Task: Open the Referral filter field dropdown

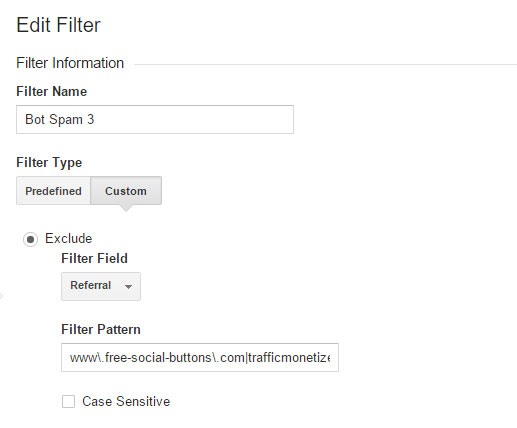Action: (101, 286)
